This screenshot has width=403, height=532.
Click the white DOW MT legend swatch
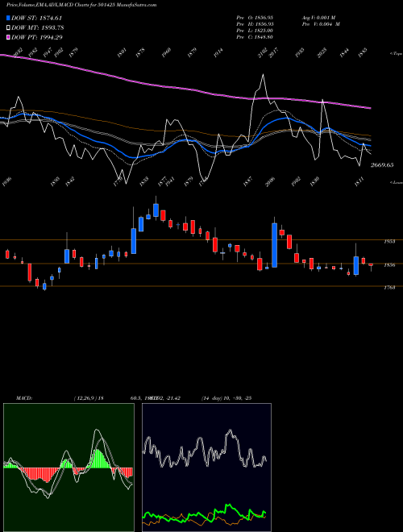(x=8, y=27)
